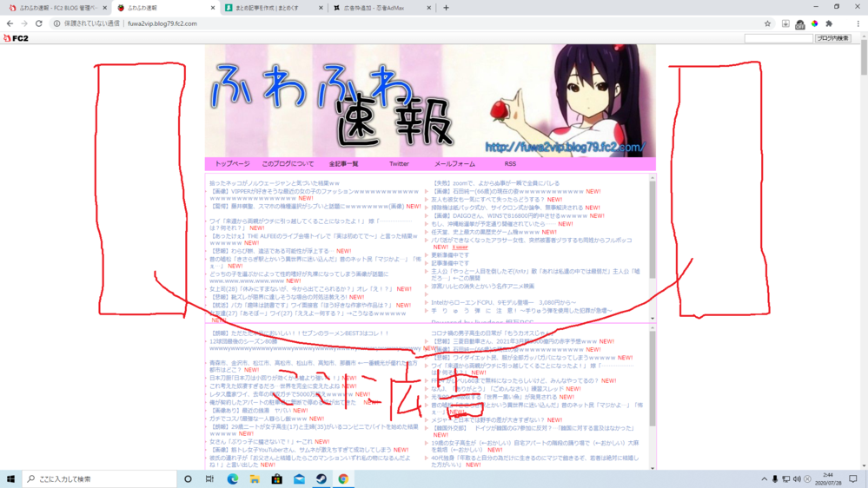Open the Chrome three-dot menu
Image resolution: width=868 pixels, height=488 pixels.
coord(858,23)
